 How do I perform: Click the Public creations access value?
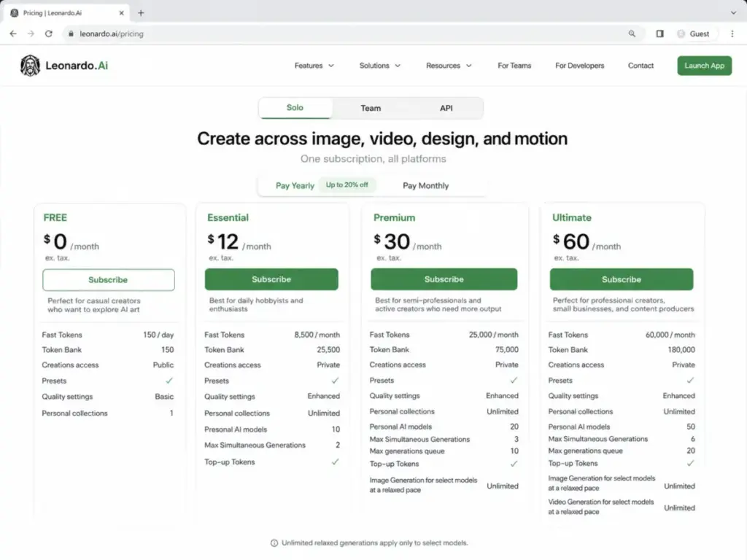pos(163,365)
